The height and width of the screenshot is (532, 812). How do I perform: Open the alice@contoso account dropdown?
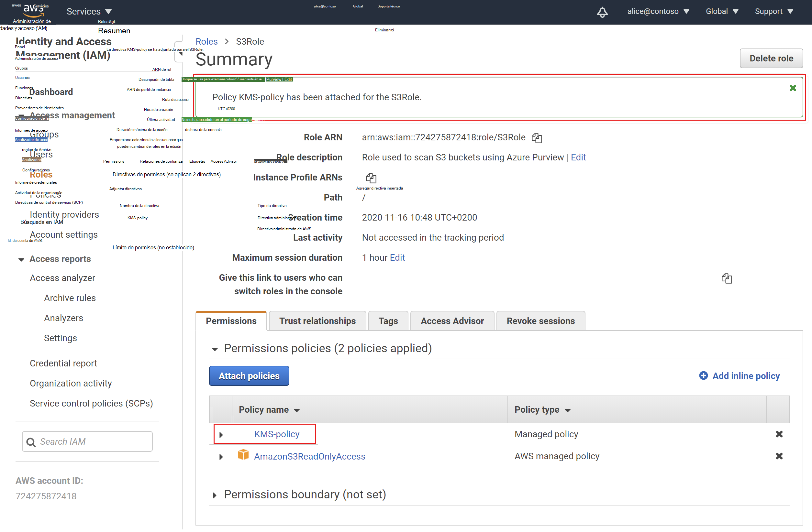coord(658,11)
